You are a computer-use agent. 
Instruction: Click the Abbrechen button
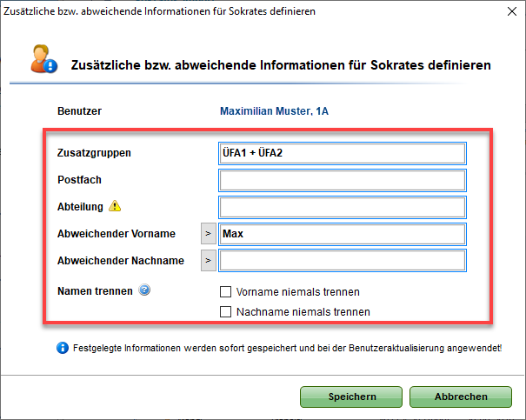461,397
